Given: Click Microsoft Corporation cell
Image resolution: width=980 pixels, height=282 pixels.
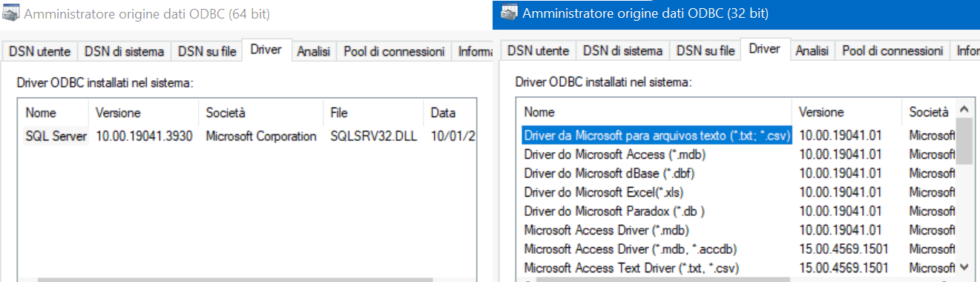Looking at the screenshot, I should [261, 137].
